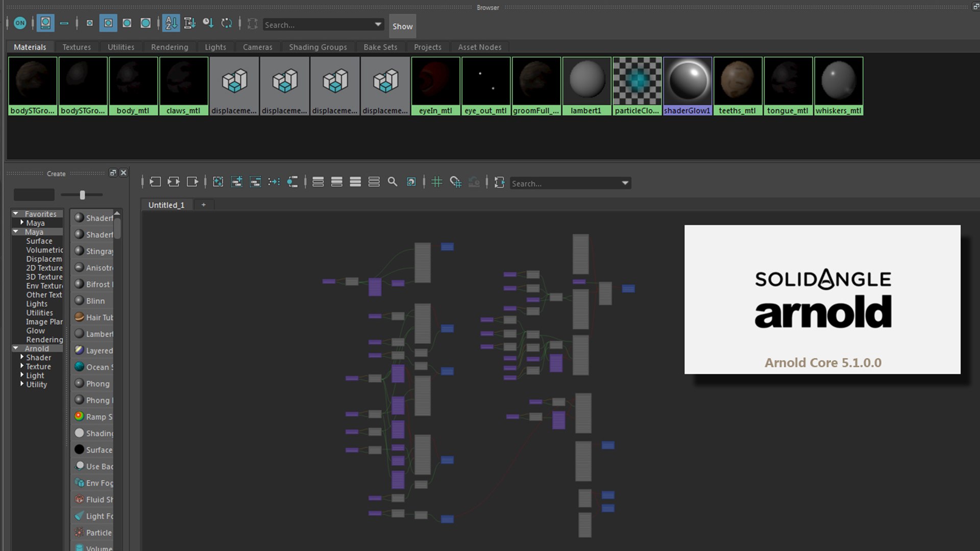The width and height of the screenshot is (980, 551).
Task: Switch to the Lights tab
Action: pyautogui.click(x=215, y=47)
